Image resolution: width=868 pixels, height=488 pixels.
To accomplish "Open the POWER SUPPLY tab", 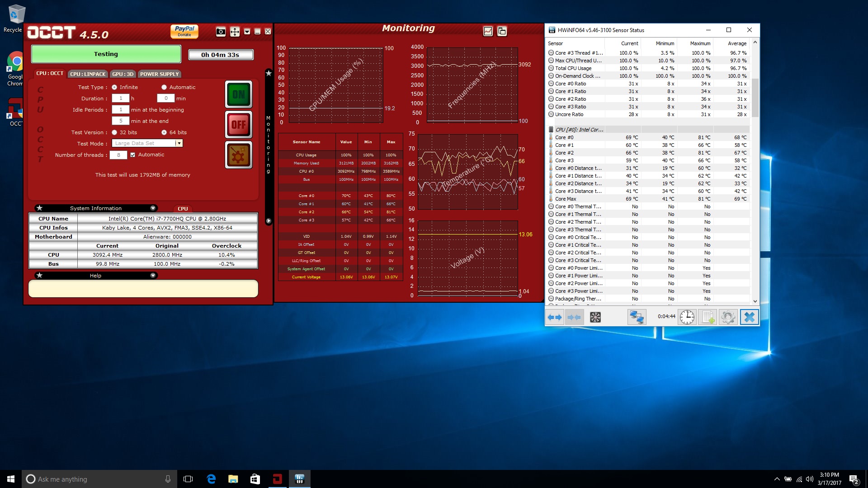I will coord(159,74).
